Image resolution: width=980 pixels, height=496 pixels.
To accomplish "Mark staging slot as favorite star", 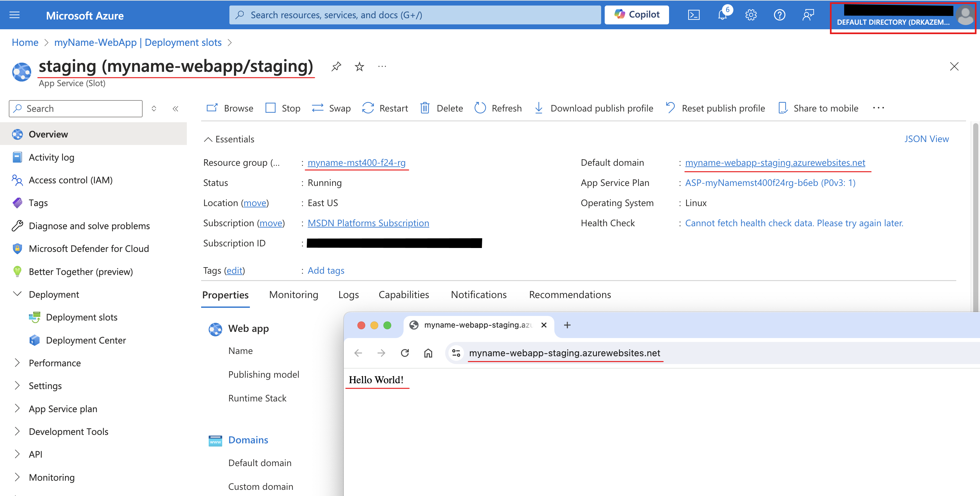I will [359, 67].
